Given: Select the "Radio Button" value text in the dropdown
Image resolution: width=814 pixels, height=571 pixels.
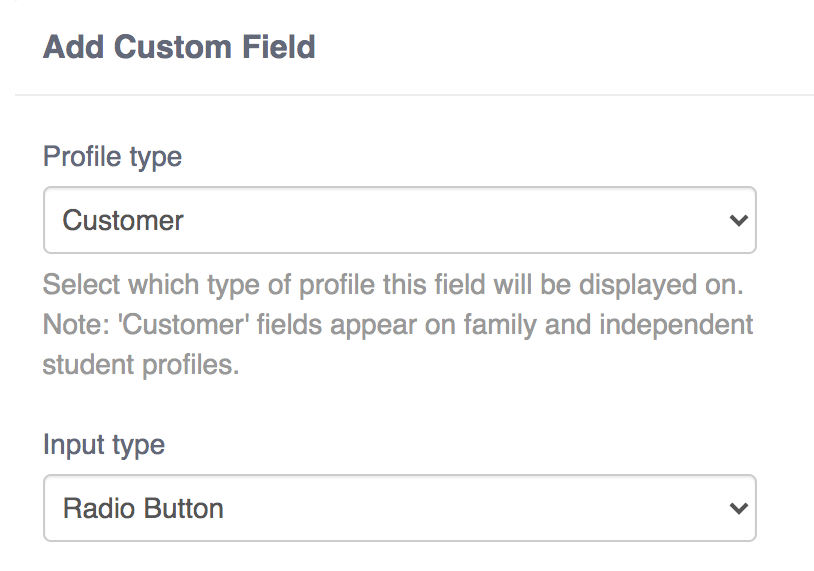Looking at the screenshot, I should (x=143, y=508).
